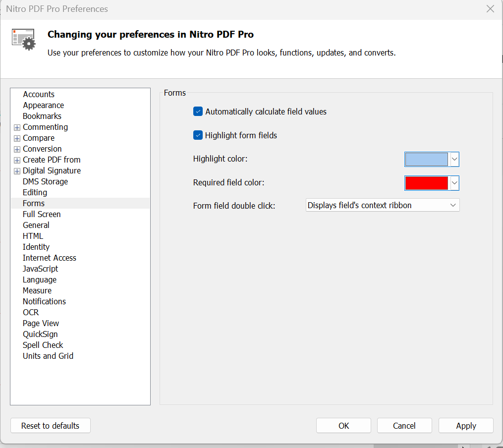Select JavaScript category
Screen dimensions: 503x448
coord(41,269)
